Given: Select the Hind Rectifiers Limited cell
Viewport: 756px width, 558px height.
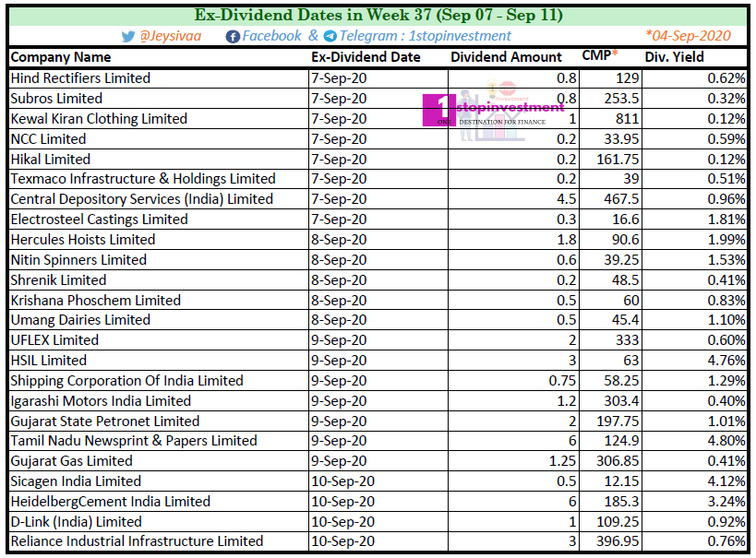Looking at the screenshot, I should point(159,78).
